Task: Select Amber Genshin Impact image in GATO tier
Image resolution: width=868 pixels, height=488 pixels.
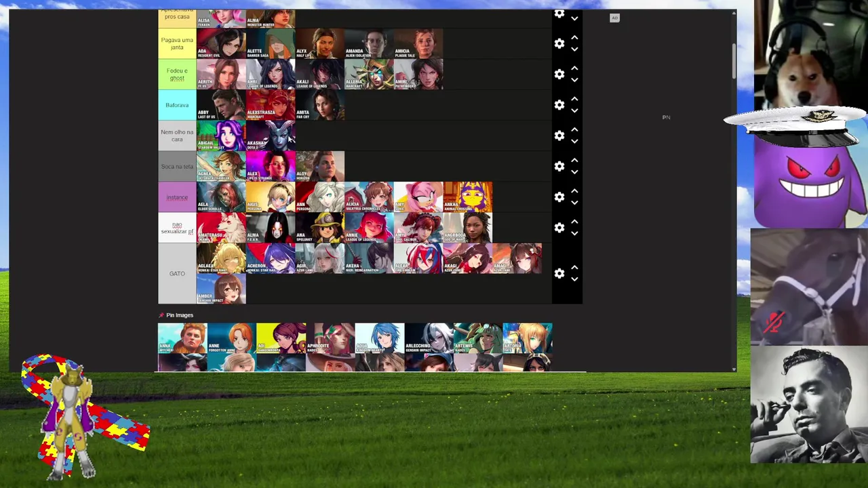Action: pos(221,289)
